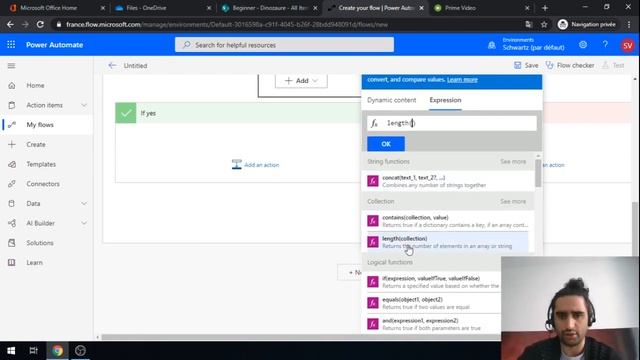Screen dimensions: 640x360
Task: Open the SV account avatar
Action: point(628,45)
